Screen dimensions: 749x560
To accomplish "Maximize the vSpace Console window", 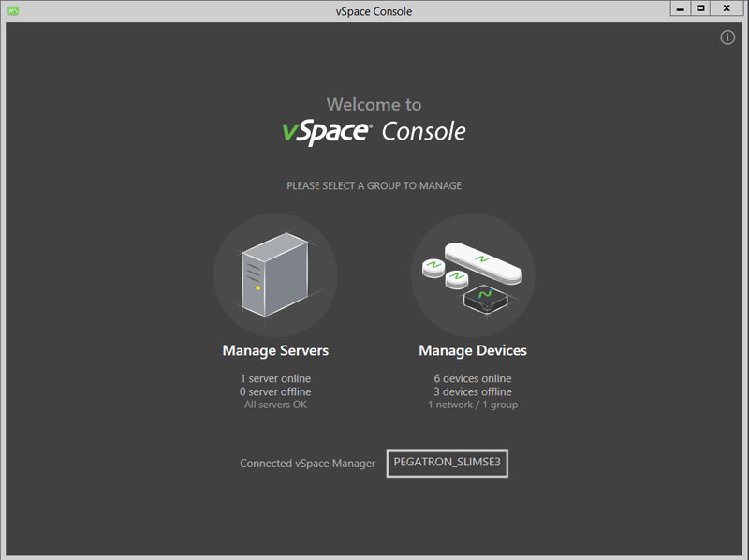I will pyautogui.click(x=700, y=8).
